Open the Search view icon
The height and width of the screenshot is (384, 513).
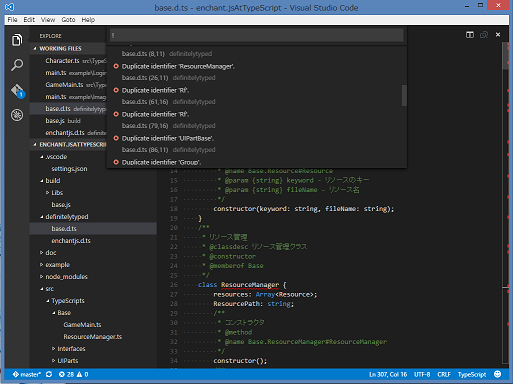[x=17, y=65]
